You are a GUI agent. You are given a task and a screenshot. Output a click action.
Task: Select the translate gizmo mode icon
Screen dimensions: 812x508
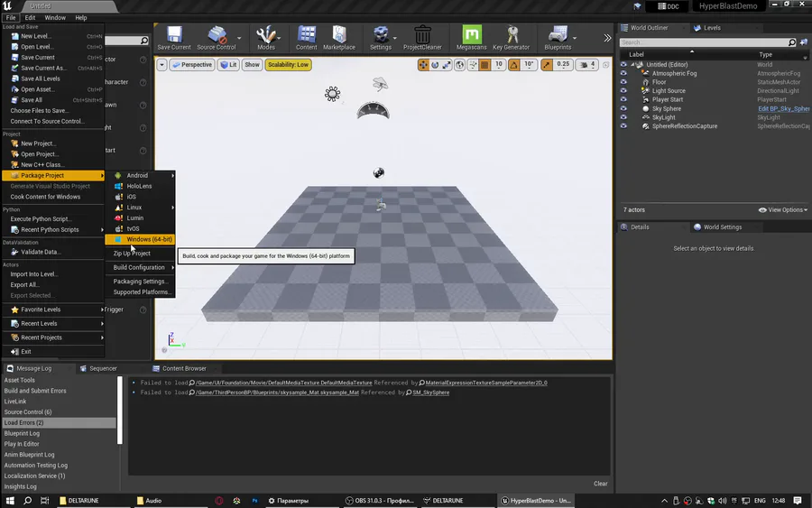click(x=423, y=65)
